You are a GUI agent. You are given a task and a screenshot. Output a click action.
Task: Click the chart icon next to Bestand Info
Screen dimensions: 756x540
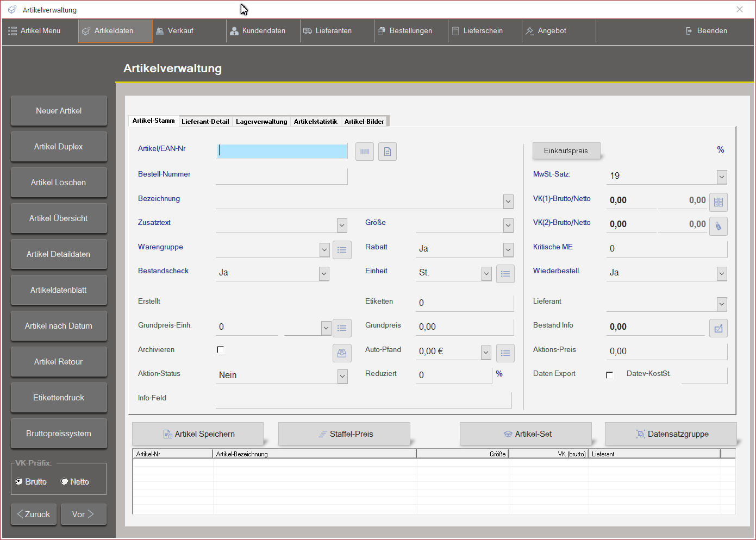click(718, 328)
